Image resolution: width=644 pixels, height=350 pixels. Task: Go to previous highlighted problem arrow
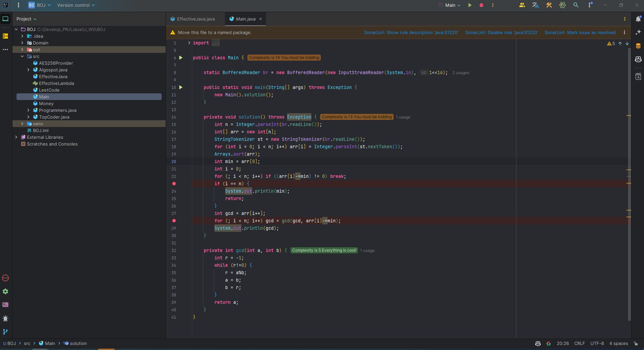(x=620, y=43)
